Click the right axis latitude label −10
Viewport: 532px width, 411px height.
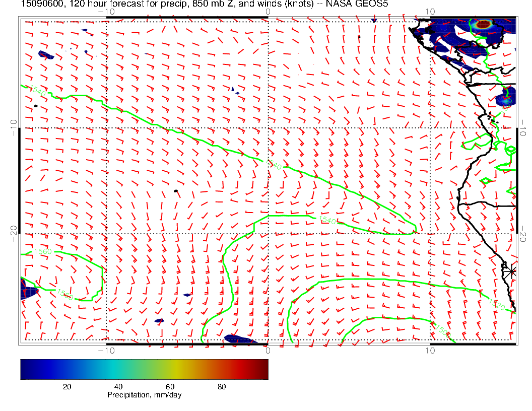[524, 127]
